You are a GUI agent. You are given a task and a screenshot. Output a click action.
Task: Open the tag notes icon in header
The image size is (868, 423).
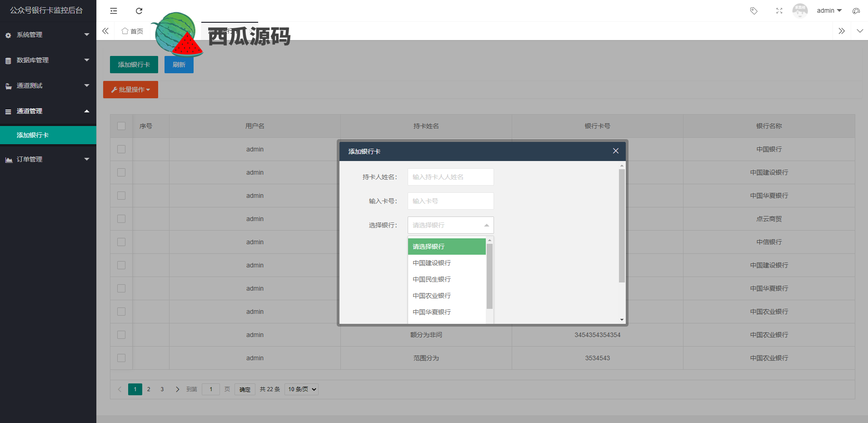point(753,11)
